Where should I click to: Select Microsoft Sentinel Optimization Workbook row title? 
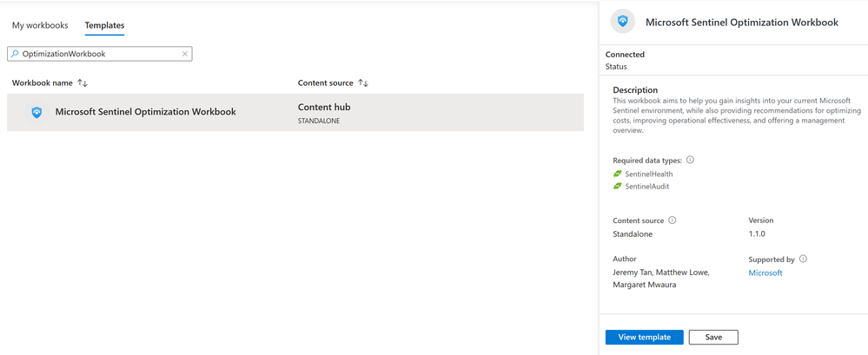point(146,112)
